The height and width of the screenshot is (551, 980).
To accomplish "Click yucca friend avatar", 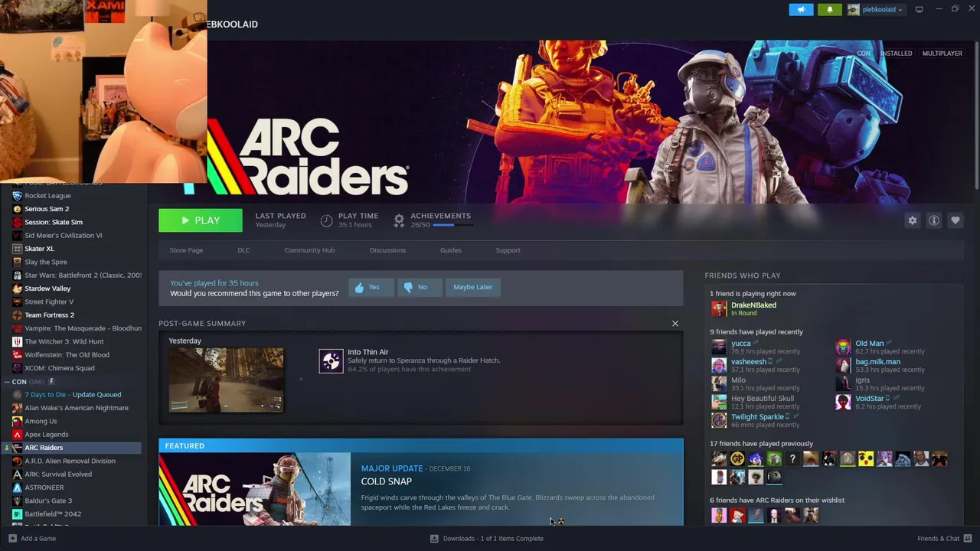I will coord(719,347).
